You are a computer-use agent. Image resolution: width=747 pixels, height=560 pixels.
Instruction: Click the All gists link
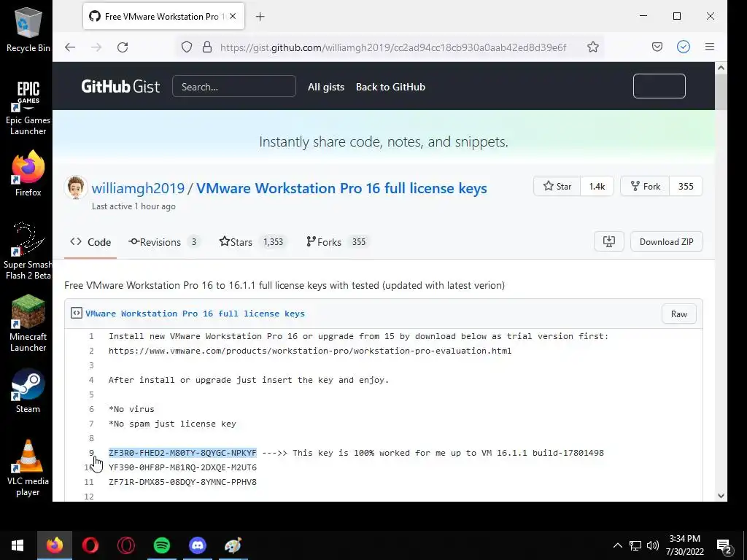[x=326, y=87]
